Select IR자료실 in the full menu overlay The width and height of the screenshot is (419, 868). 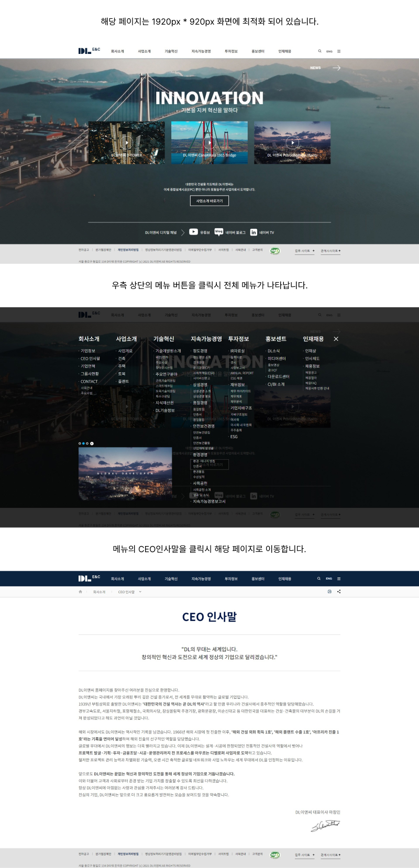237,351
